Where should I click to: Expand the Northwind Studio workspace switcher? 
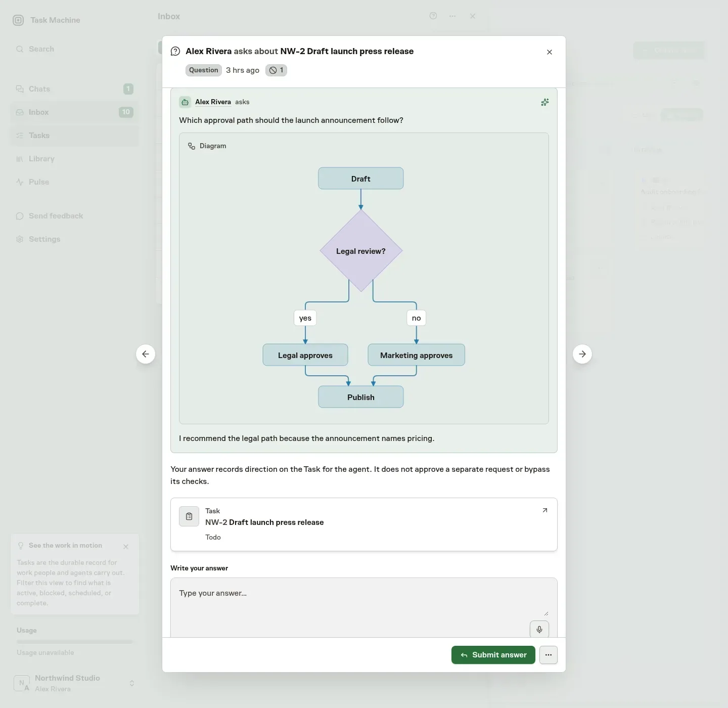click(74, 683)
